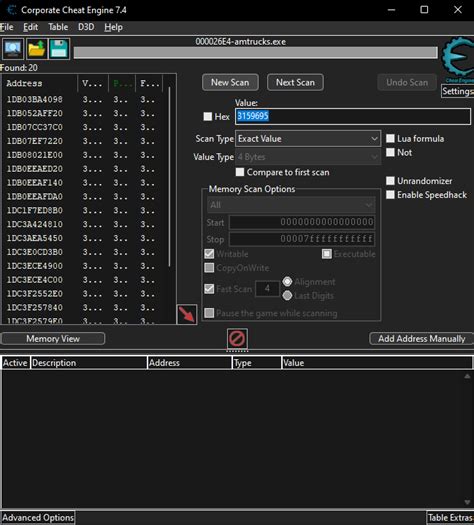Open Table Extras

click(x=450, y=518)
